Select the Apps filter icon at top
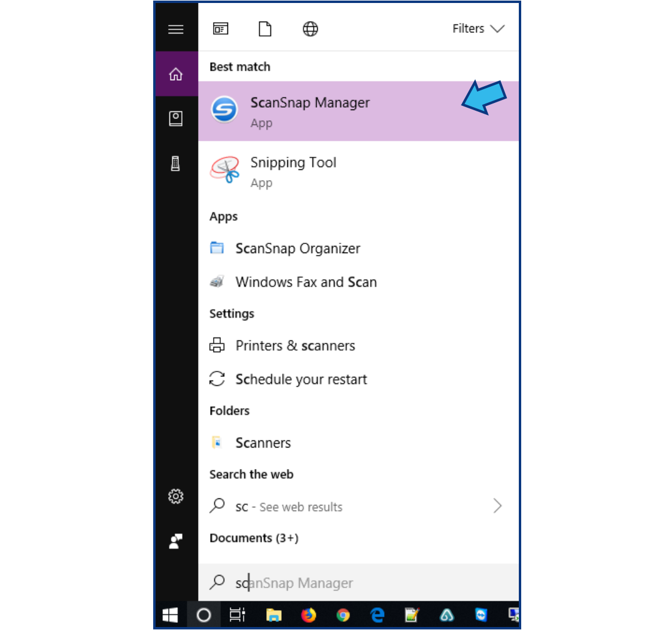 coord(220,28)
